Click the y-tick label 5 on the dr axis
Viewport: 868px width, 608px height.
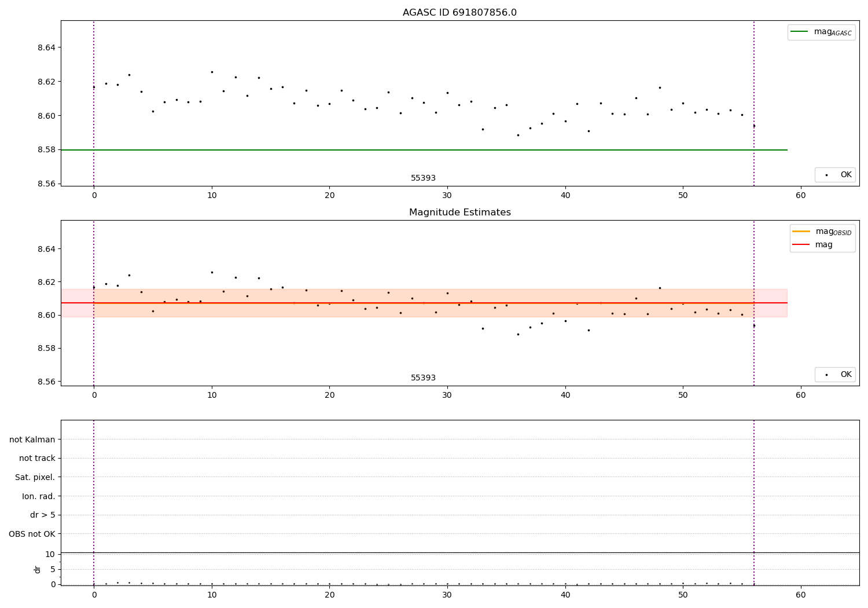[x=53, y=569]
